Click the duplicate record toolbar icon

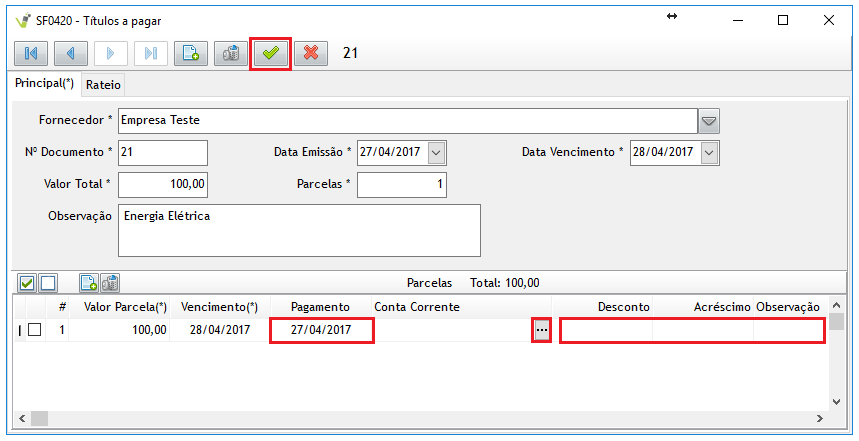[230, 54]
